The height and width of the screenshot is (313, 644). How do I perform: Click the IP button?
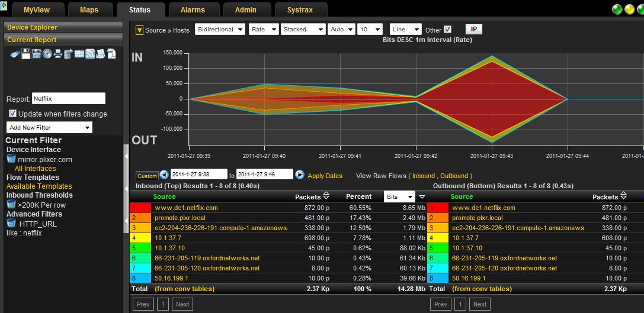pyautogui.click(x=473, y=29)
